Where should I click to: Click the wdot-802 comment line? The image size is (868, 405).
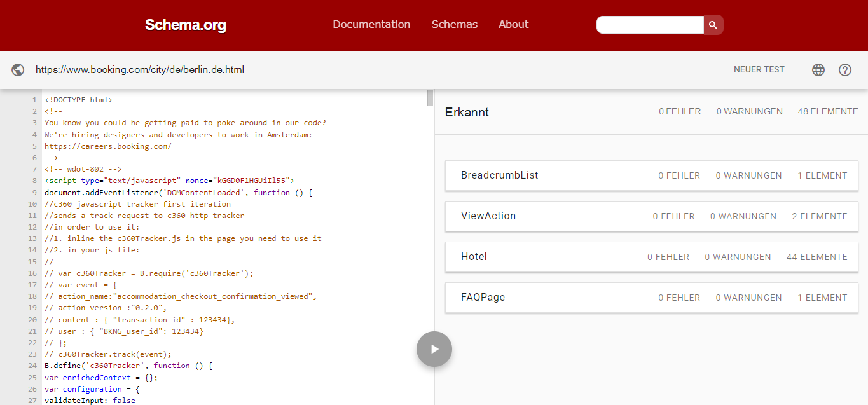83,169
